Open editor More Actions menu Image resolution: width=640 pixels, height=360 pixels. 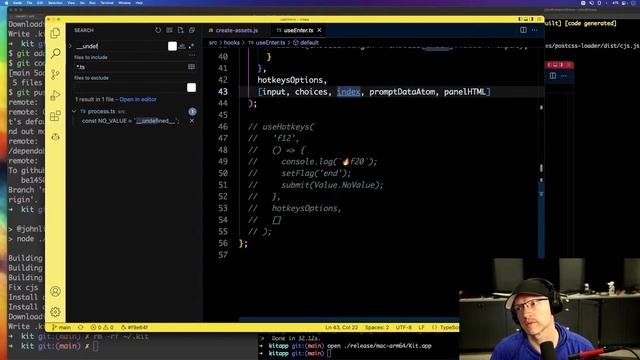pyautogui.click(x=534, y=30)
